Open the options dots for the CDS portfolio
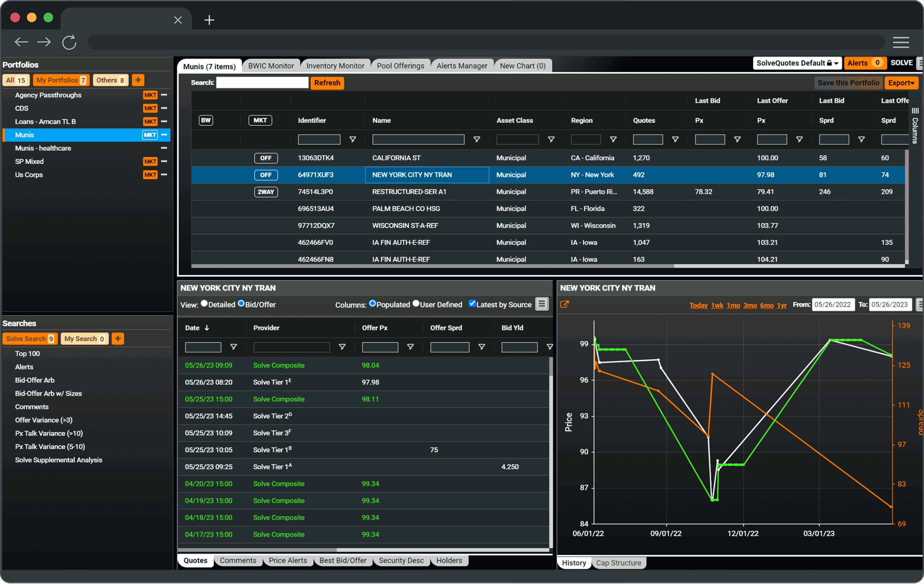Screen dimensions: 924x584 tap(164, 108)
